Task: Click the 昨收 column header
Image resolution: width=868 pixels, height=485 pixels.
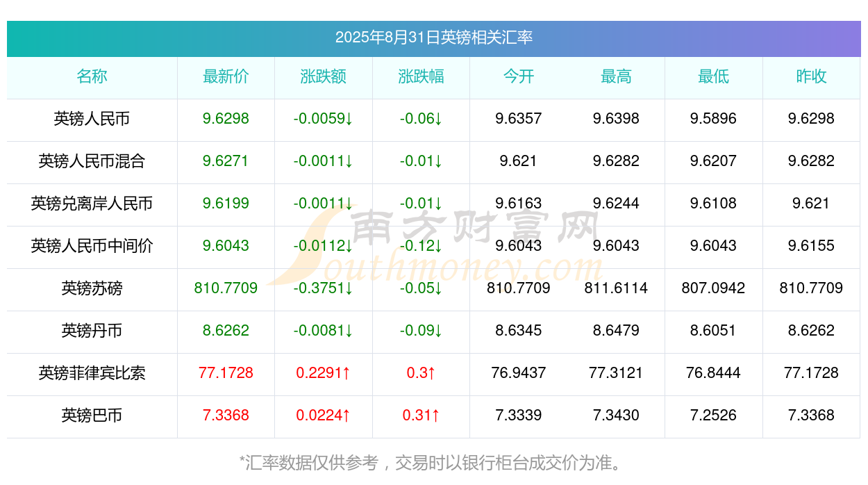Action: click(x=811, y=76)
